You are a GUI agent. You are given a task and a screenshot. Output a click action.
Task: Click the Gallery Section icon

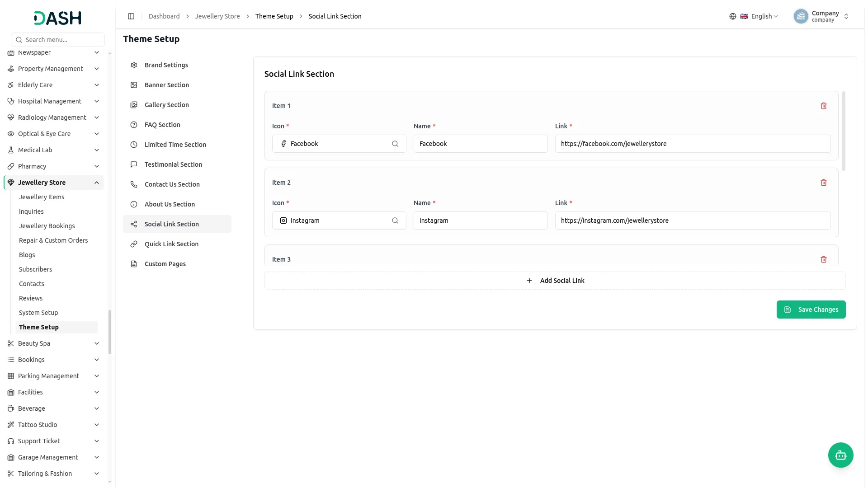coord(134,105)
